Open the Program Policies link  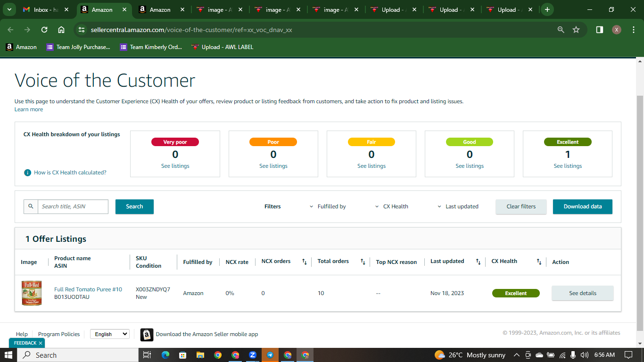[x=59, y=334]
